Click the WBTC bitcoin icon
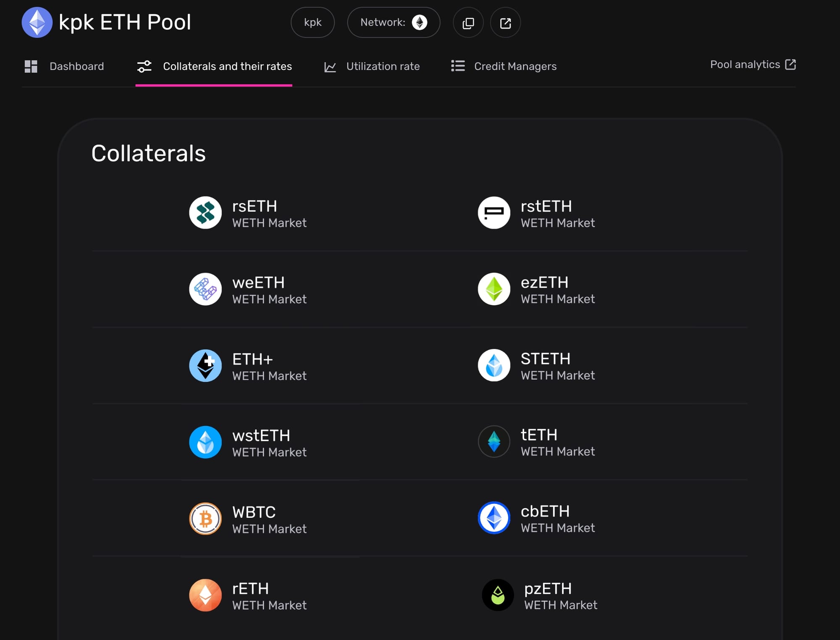This screenshot has width=840, height=640. click(205, 519)
